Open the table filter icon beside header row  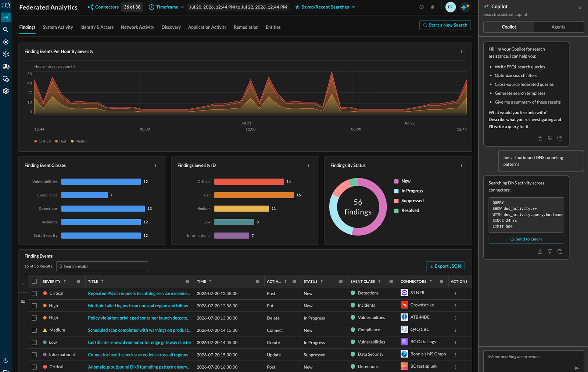coord(23,284)
